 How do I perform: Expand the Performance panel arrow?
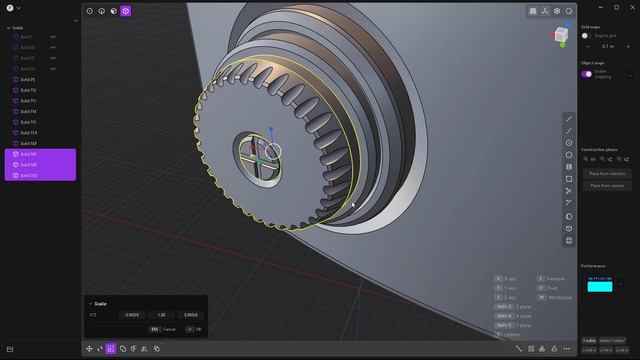click(x=621, y=284)
